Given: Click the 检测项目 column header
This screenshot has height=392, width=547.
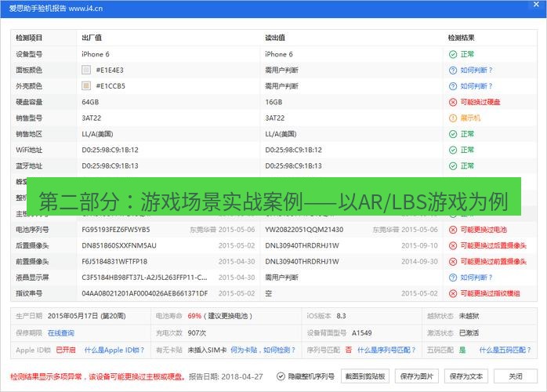Looking at the screenshot, I should point(29,38).
